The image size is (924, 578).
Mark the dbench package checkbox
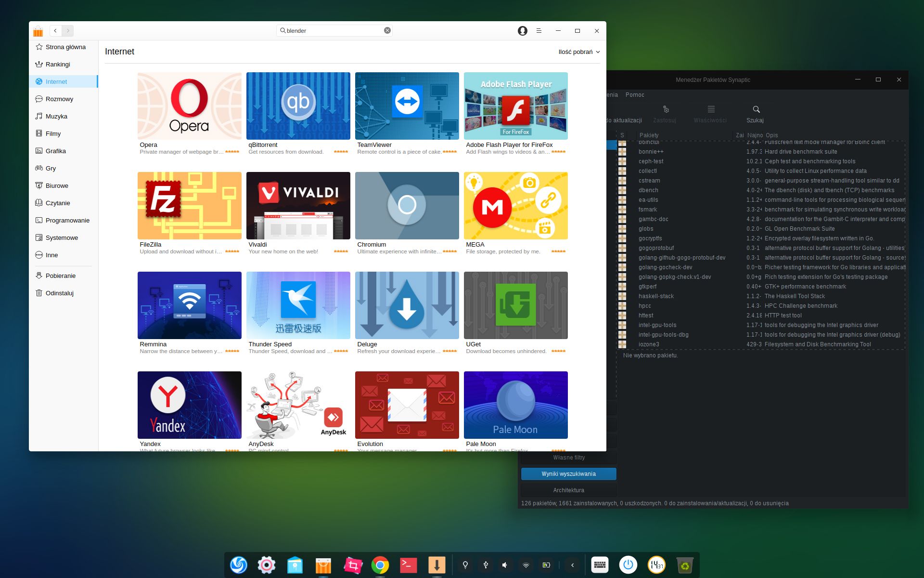point(622,190)
